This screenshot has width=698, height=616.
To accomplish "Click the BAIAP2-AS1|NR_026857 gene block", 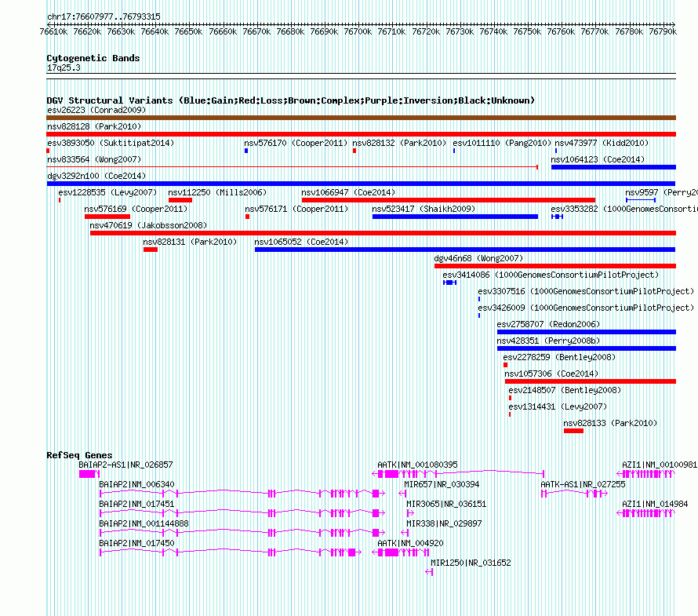I will pos(89,474).
